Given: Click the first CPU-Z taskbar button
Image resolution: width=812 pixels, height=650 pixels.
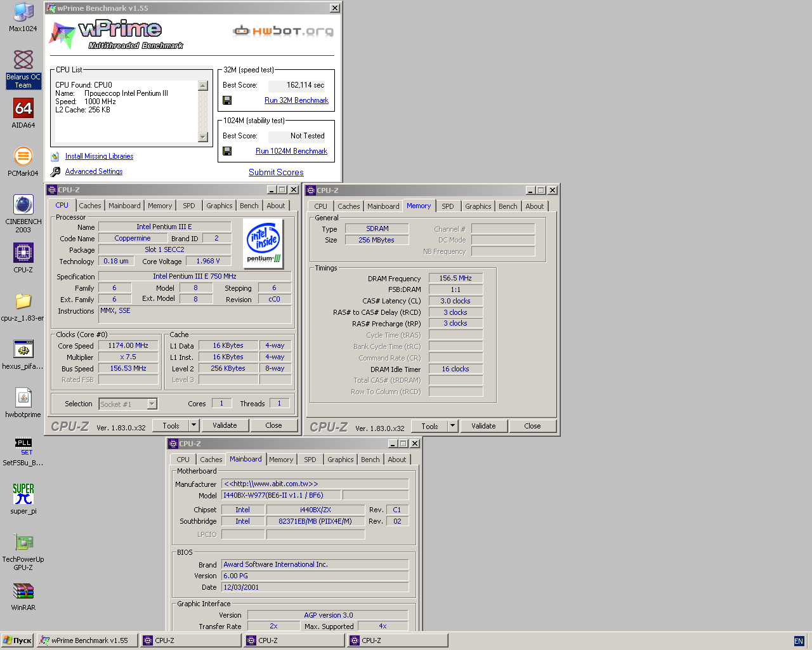Looking at the screenshot, I should coord(191,640).
